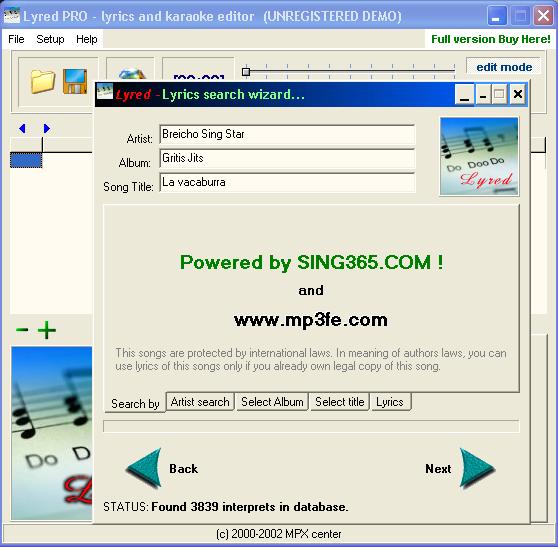Switch to the Select Album tab
The height and width of the screenshot is (547, 558).
[272, 402]
